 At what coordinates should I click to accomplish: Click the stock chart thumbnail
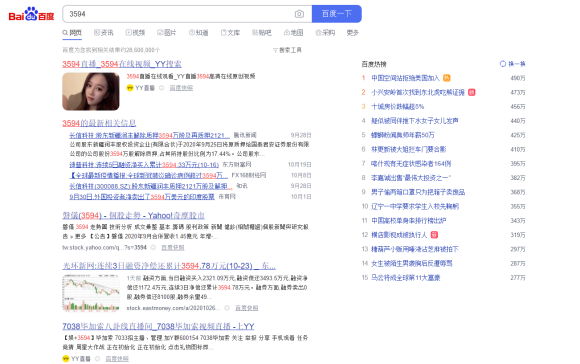click(91, 293)
